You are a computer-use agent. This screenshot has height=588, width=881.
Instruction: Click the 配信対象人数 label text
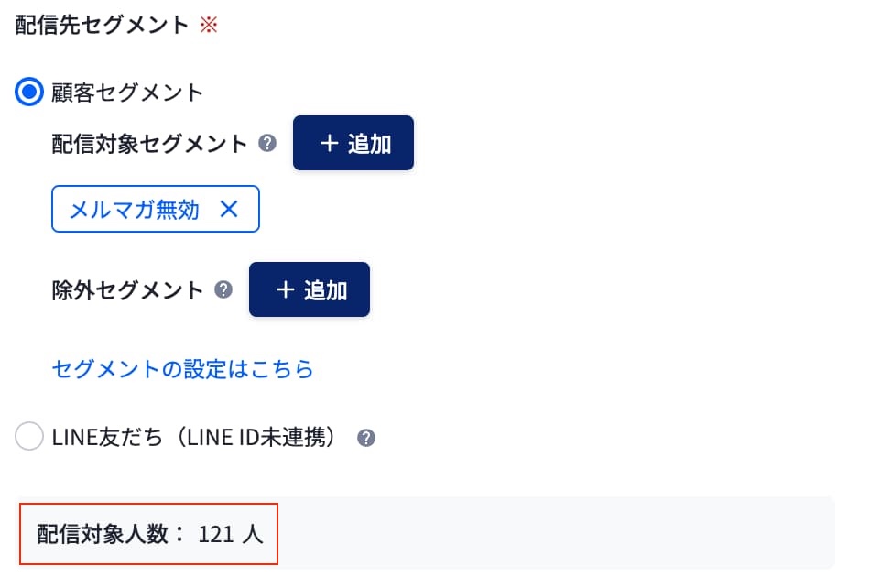tap(110, 535)
